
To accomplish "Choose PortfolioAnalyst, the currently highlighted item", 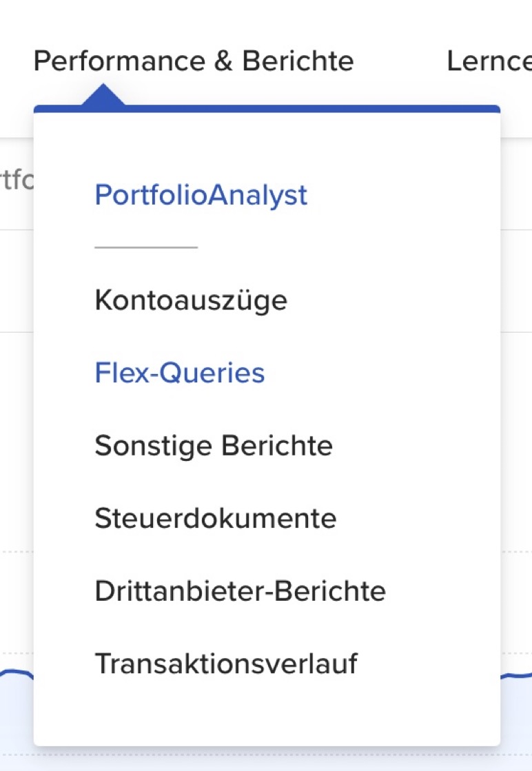I will coord(201,195).
